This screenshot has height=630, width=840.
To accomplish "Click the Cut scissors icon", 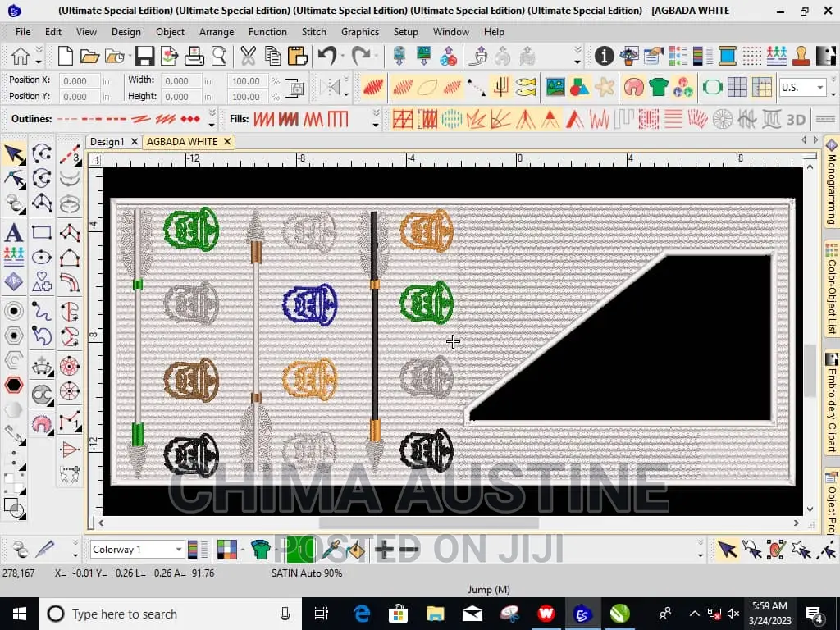I will point(248,56).
